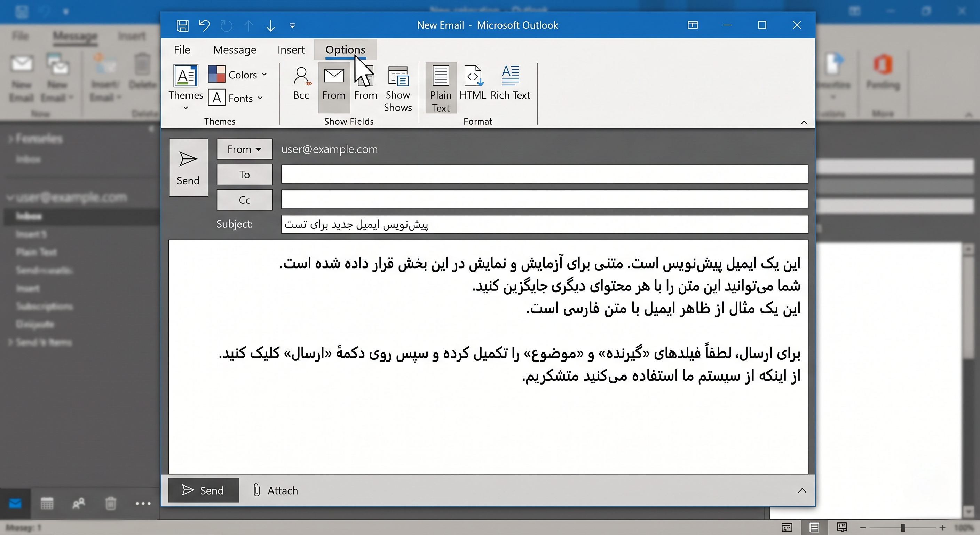Image resolution: width=980 pixels, height=535 pixels.
Task: Switch message format to HTML
Action: coord(473,83)
